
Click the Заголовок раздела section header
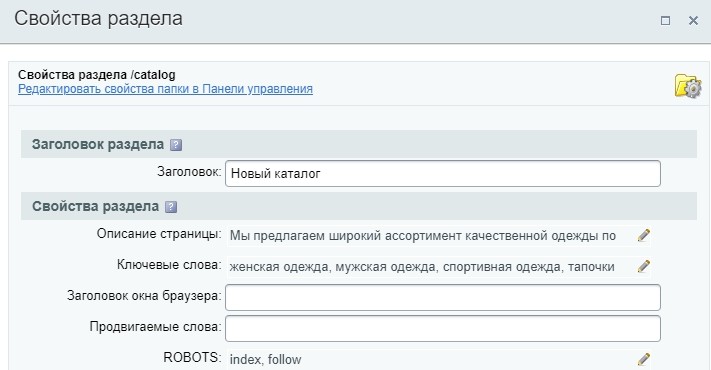click(x=359, y=144)
